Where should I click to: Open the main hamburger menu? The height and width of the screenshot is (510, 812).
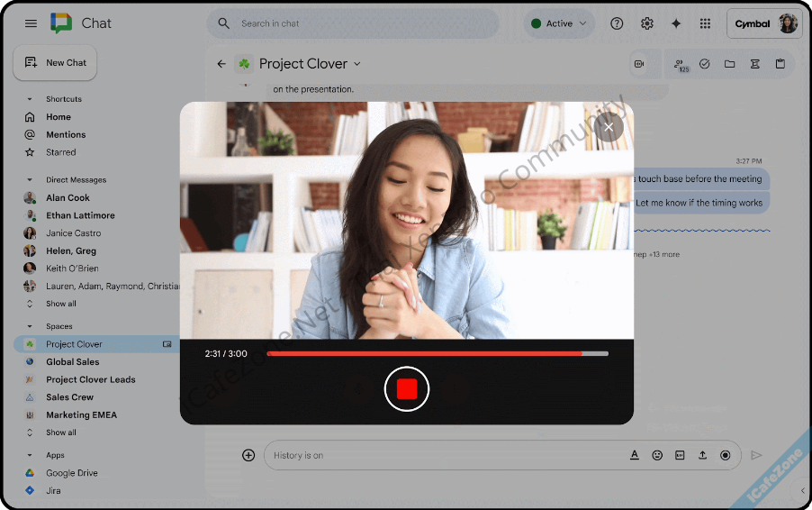31,23
